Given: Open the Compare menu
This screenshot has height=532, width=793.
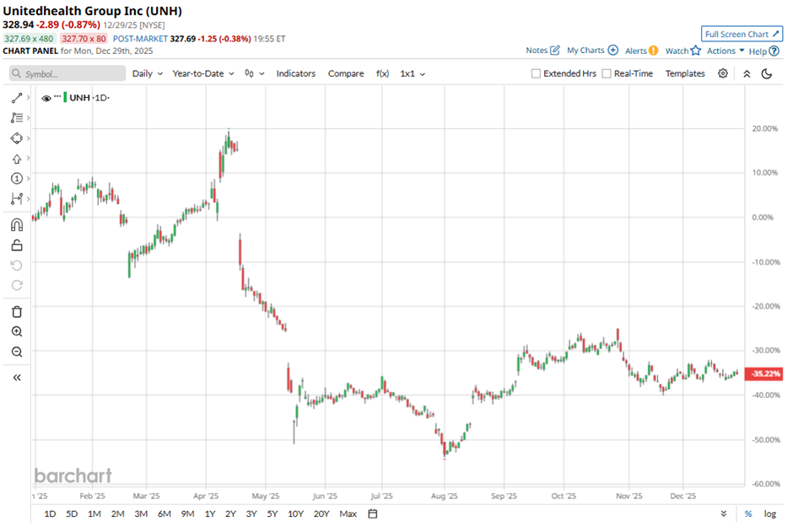Looking at the screenshot, I should click(346, 73).
